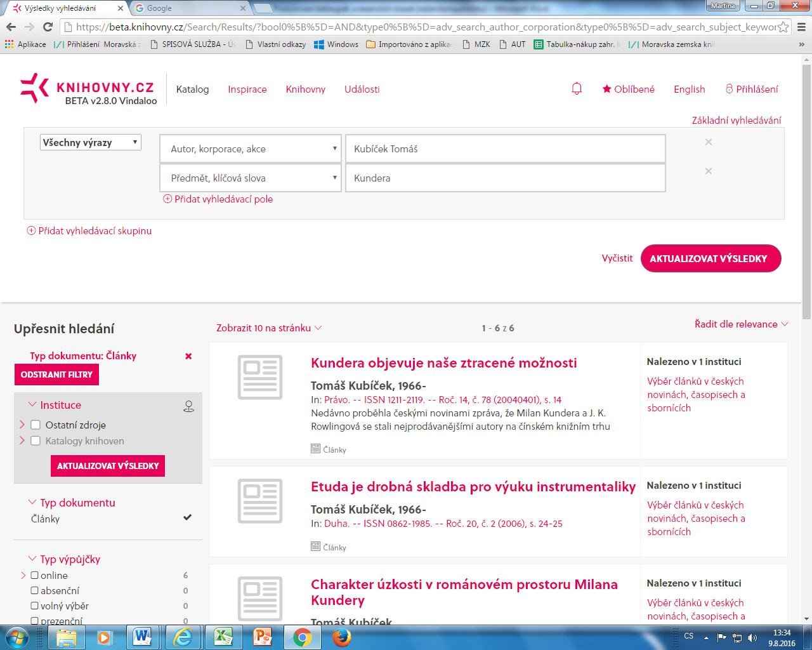812x650 pixels.
Task: Open the Předmět, klíčová slova dropdown
Action: [251, 178]
